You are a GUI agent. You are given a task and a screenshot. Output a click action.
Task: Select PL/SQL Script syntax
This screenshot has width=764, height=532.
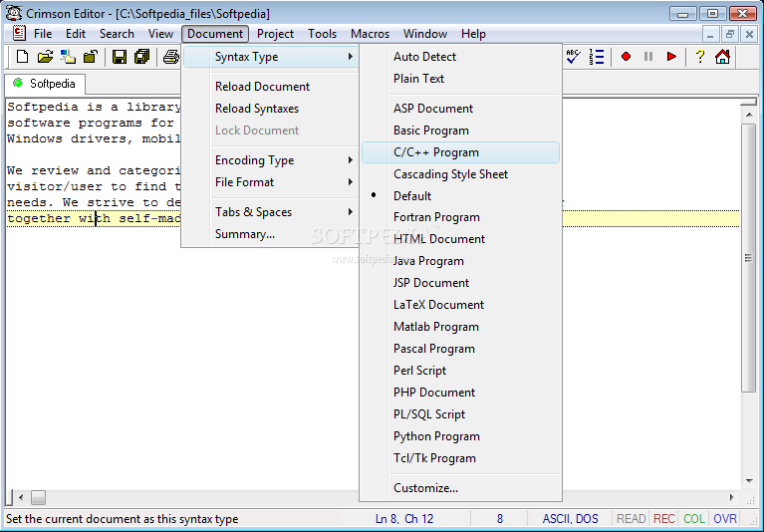click(460, 414)
